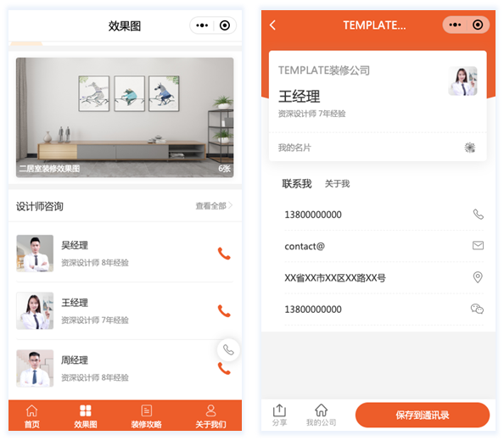Select 周经理 name text
The width and height of the screenshot is (504, 441).
[x=75, y=360]
